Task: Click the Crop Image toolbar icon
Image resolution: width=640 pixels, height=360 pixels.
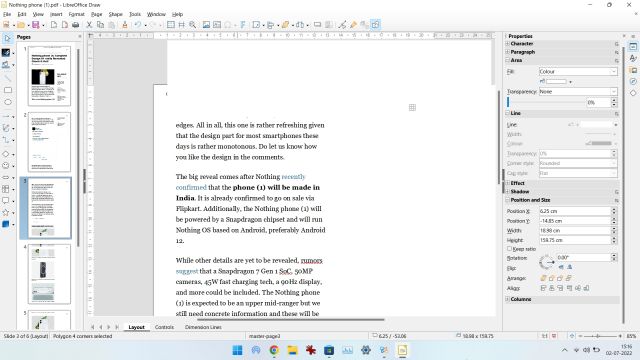Action: coord(329,25)
